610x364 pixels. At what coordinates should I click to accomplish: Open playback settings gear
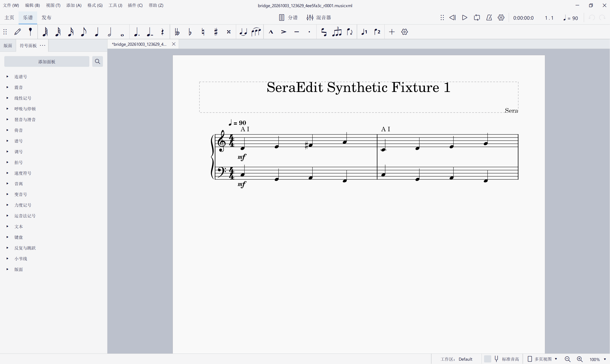click(x=501, y=18)
